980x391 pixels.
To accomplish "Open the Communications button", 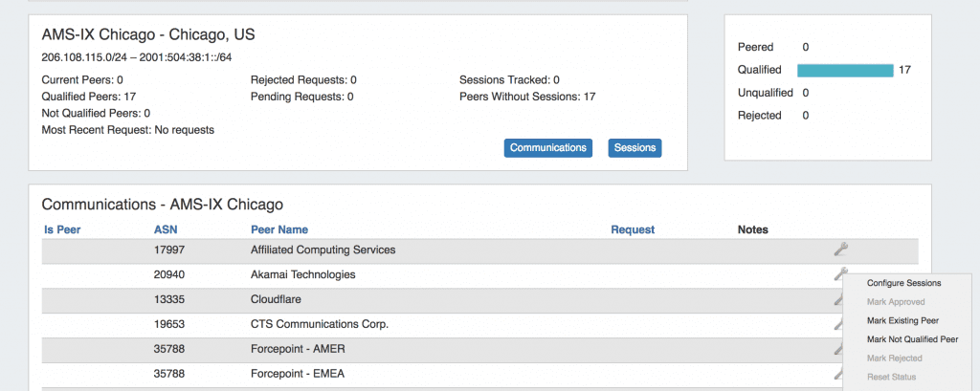I will [x=548, y=148].
